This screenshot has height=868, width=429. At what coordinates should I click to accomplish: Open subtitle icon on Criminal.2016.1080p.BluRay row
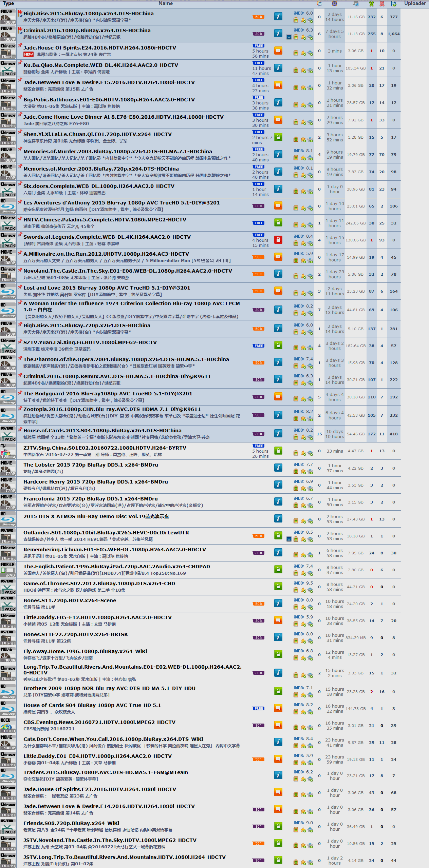click(289, 37)
